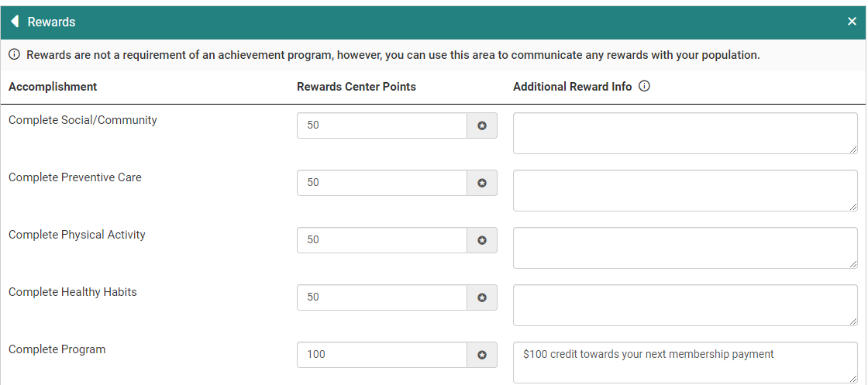Focus the Social/Community points field

(381, 125)
